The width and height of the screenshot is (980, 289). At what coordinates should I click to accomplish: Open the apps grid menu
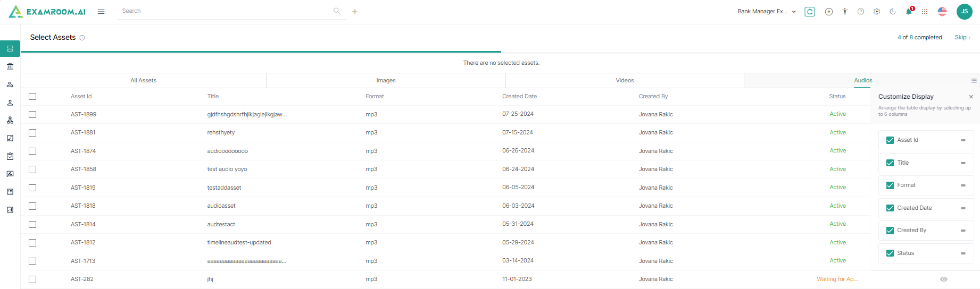925,12
